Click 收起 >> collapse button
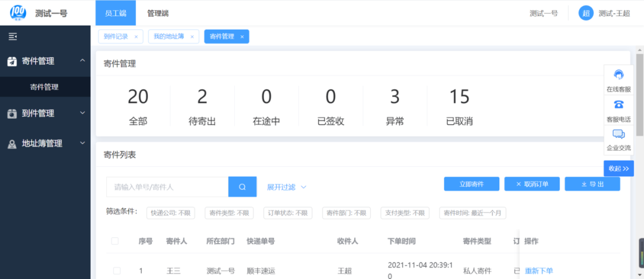The width and height of the screenshot is (644, 279). click(x=618, y=169)
